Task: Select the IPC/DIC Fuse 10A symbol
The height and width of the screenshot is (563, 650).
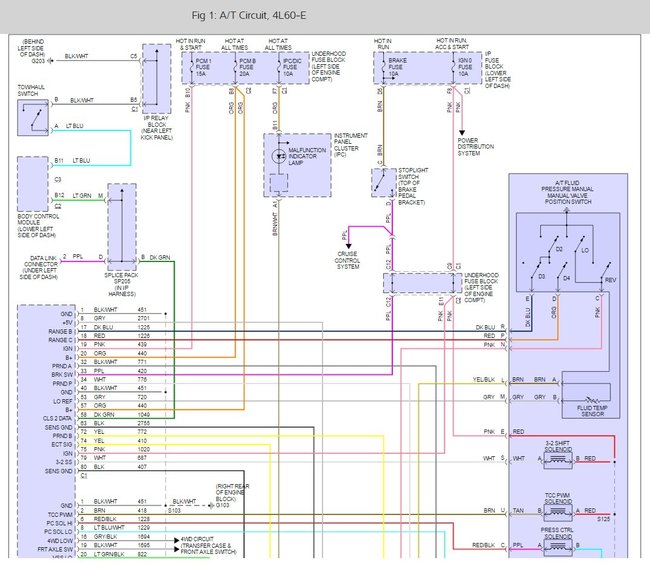Action: point(279,67)
